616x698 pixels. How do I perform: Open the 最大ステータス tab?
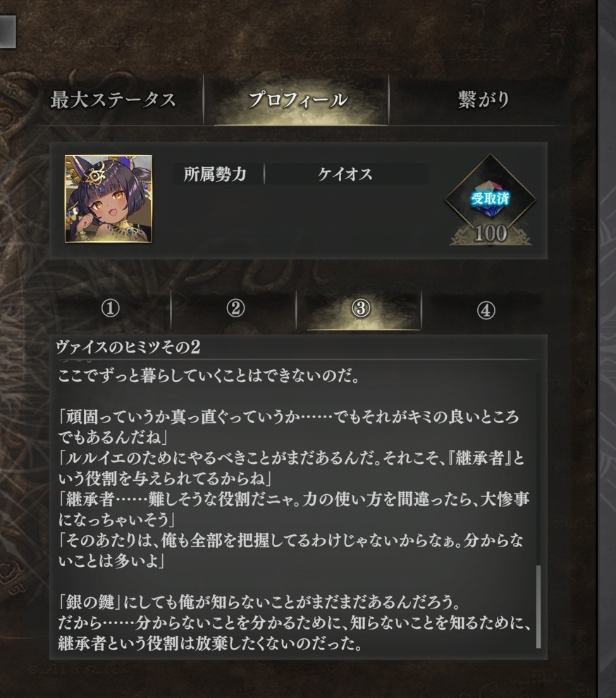(x=113, y=99)
